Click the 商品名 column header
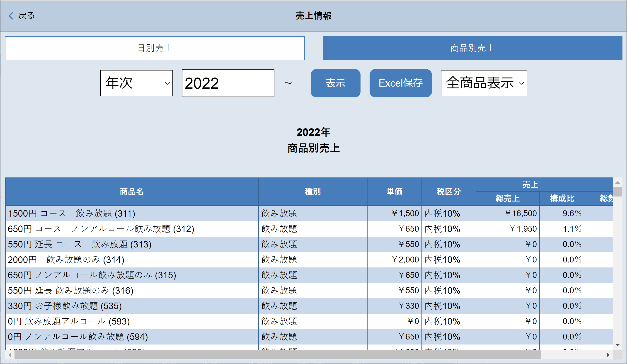 pyautogui.click(x=132, y=192)
